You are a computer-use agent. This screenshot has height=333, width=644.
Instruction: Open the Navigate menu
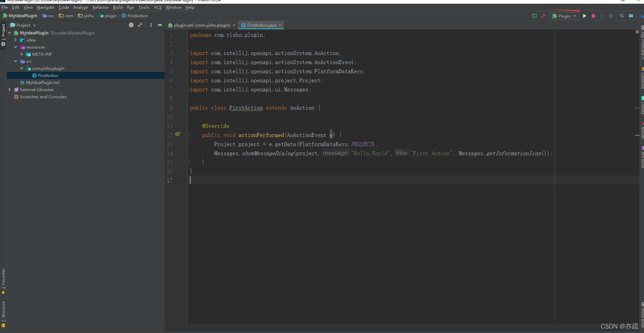click(46, 7)
